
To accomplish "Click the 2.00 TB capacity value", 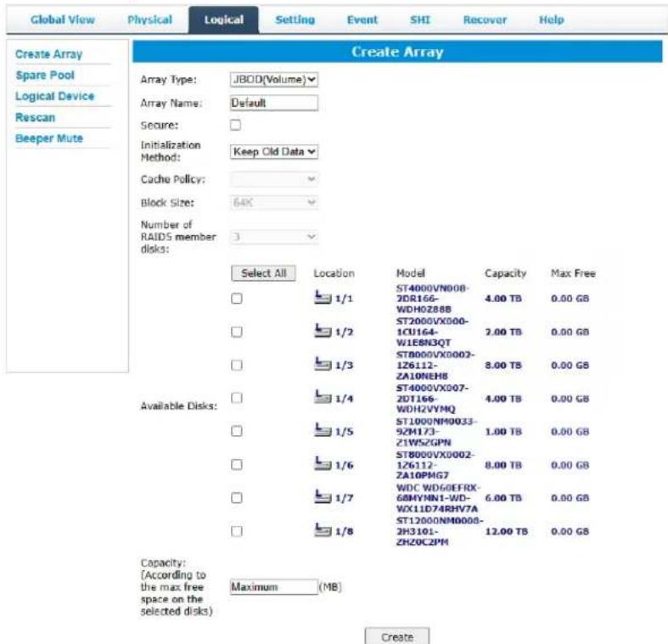I will pyautogui.click(x=503, y=332).
